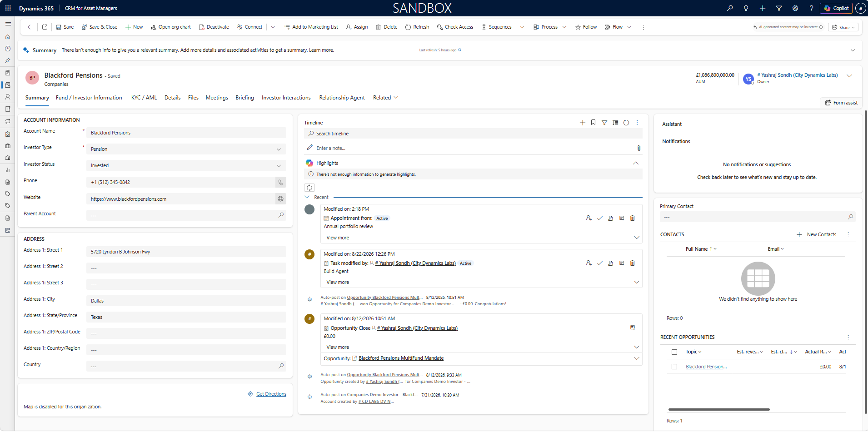Click the Address 1: City field
868x432 pixels.
click(186, 301)
